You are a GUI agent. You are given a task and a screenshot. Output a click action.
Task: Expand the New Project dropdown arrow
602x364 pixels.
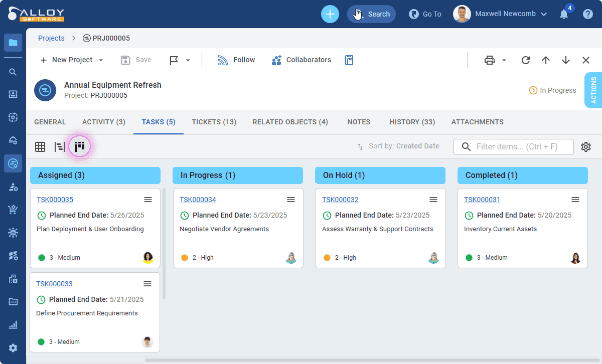101,60
